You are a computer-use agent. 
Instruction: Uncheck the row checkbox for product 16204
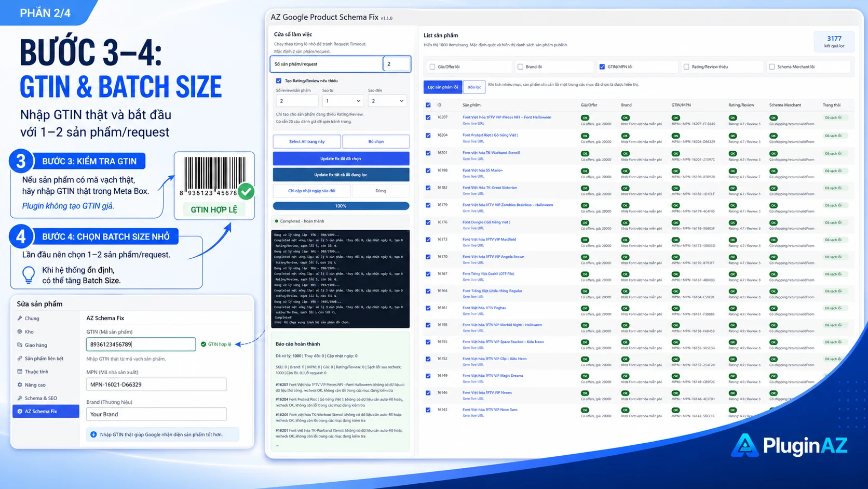click(428, 135)
